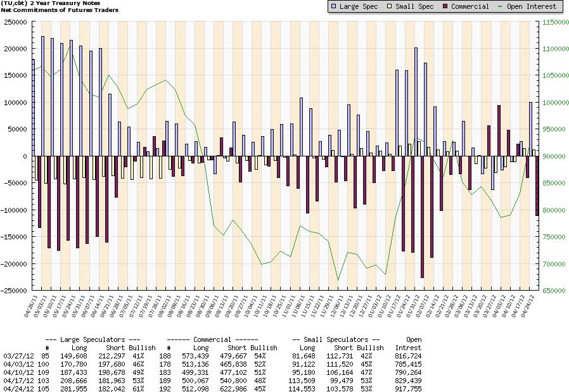569x392 pixels.
Task: Click the Small Speculators long value 114,553
Action: 302,389
